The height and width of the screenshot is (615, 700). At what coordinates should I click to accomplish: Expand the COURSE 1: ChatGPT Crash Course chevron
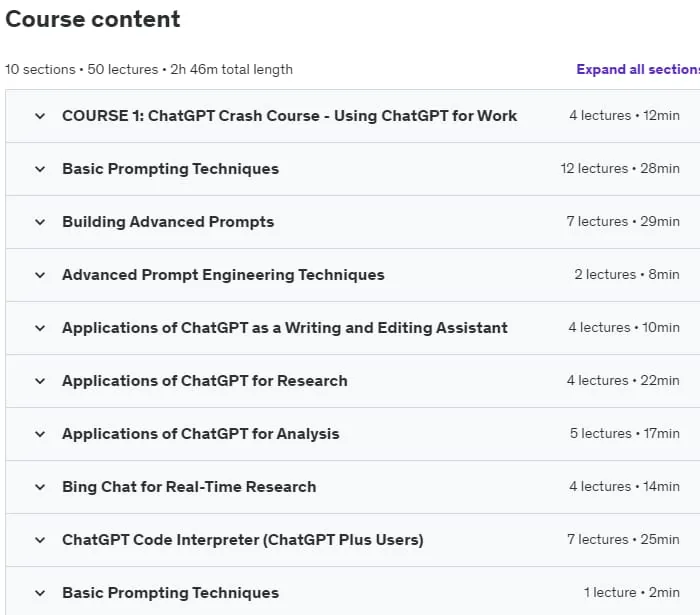[40, 116]
